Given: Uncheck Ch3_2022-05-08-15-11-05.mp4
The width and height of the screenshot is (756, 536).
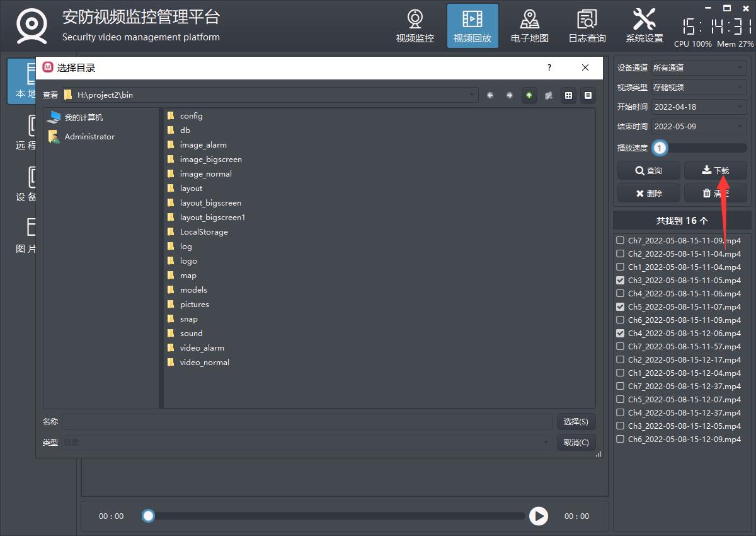Looking at the screenshot, I should 621,280.
